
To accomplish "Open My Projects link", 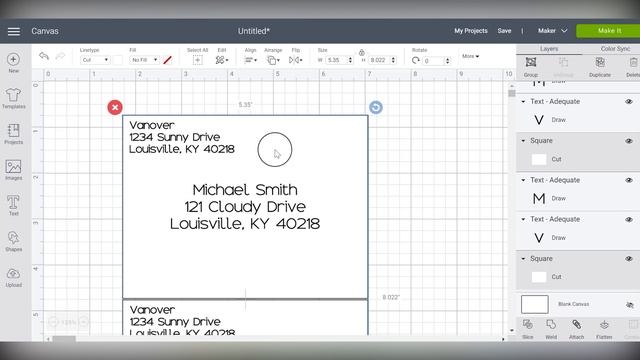I will point(471,31).
